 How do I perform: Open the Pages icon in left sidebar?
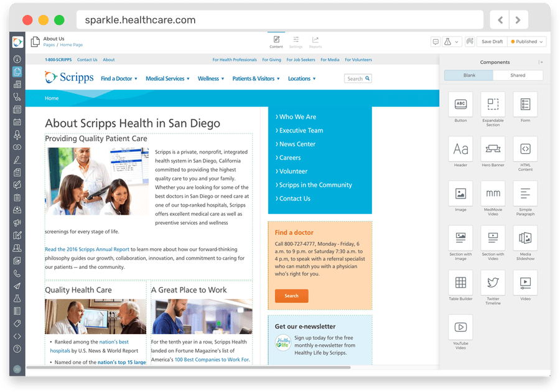17,72
